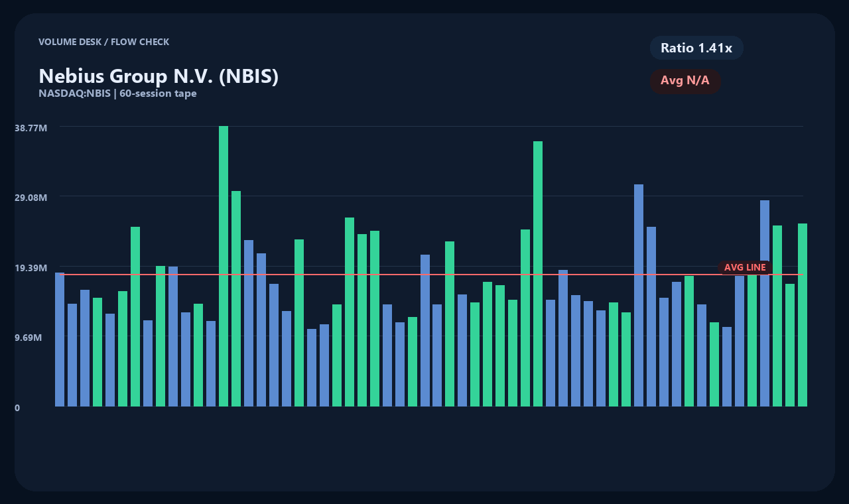Select the Nebius Group N.V. (NBIS) title

(159, 76)
